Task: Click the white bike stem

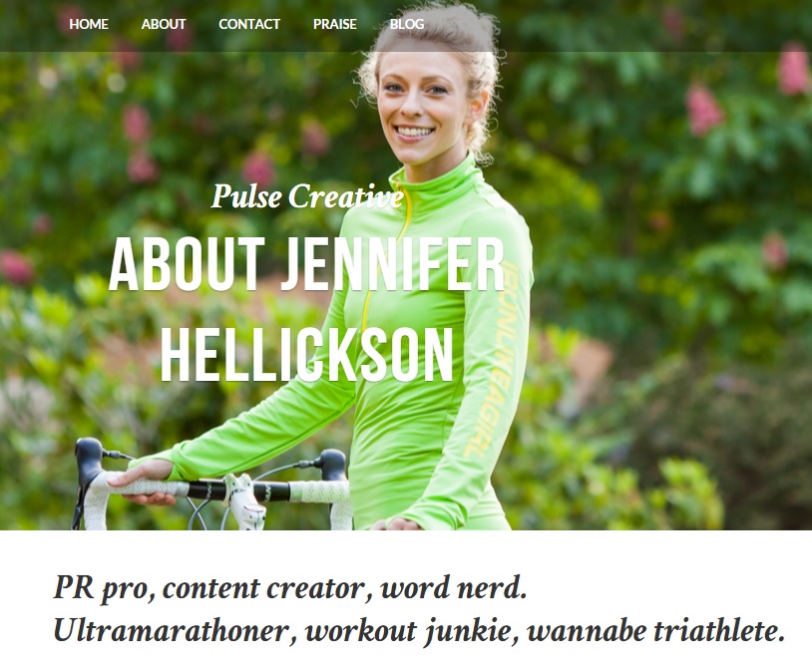Action: pyautogui.click(x=244, y=500)
